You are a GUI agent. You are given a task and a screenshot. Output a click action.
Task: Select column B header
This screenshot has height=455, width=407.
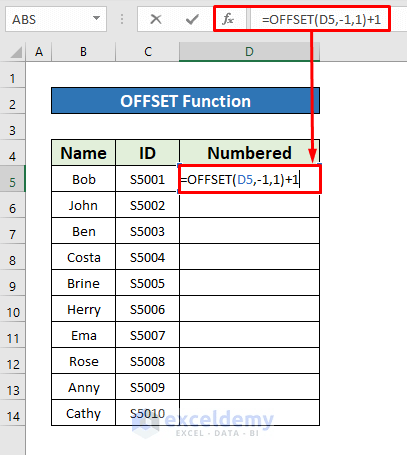[x=83, y=52]
